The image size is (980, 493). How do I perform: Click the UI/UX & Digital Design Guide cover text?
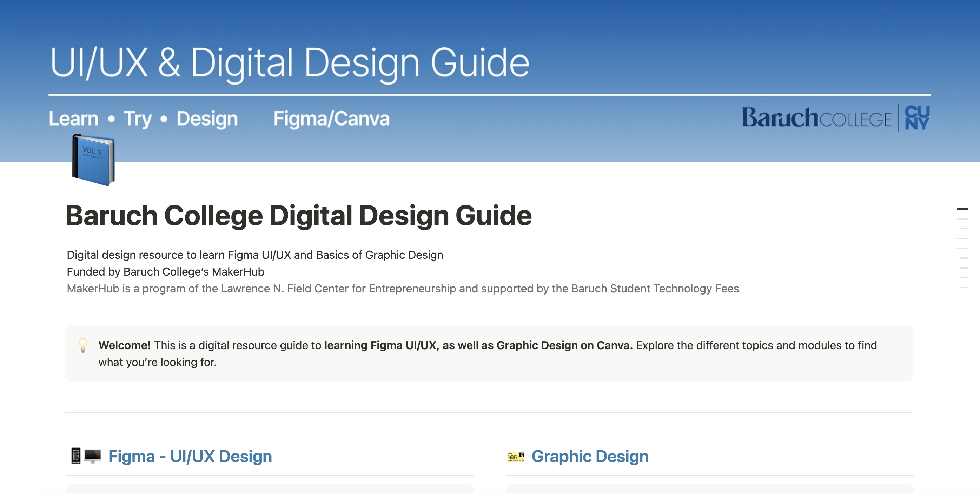click(x=290, y=63)
